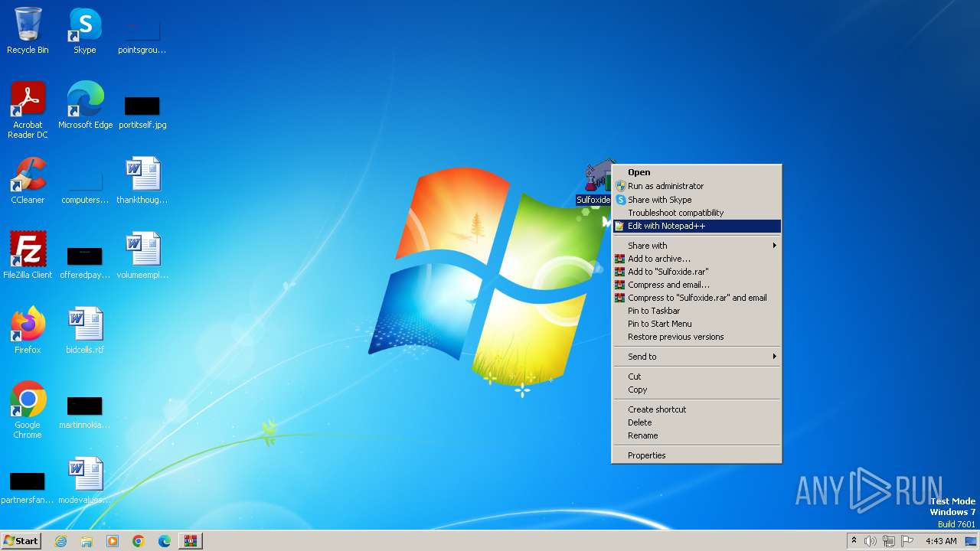The width and height of the screenshot is (980, 551).
Task: Select the bidcells.rtf document
Action: [85, 331]
